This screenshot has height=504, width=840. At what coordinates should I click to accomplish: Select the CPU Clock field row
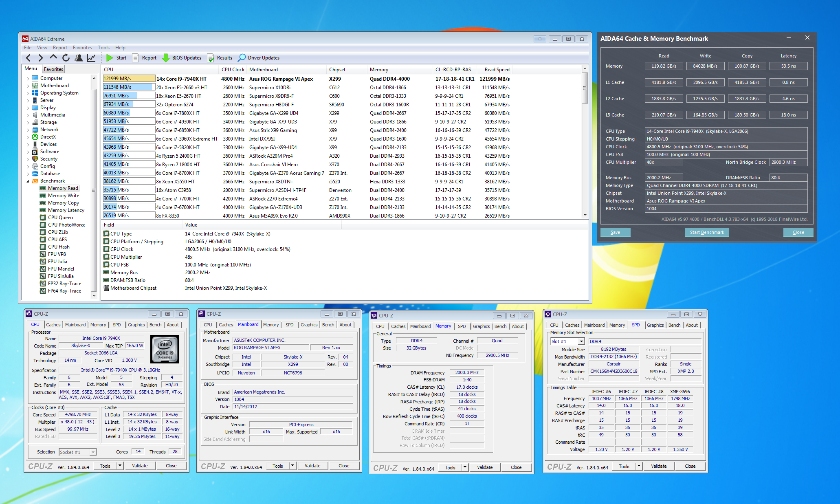tap(344, 249)
